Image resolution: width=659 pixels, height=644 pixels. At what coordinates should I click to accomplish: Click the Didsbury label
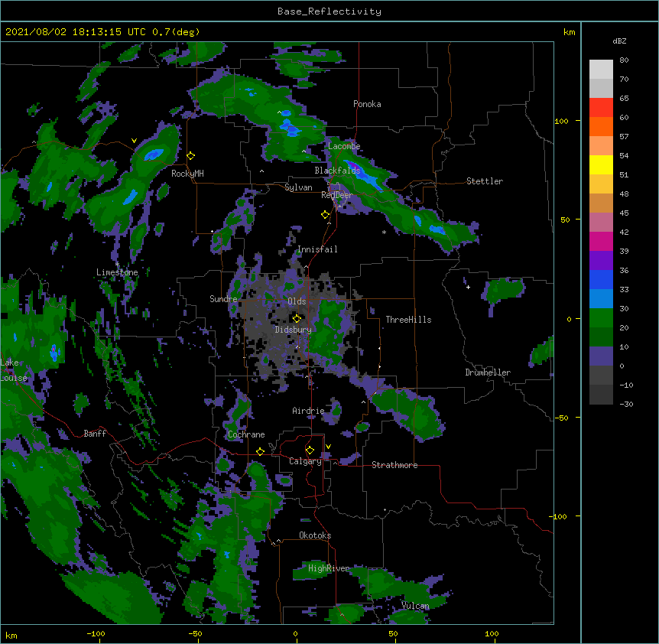(x=293, y=330)
